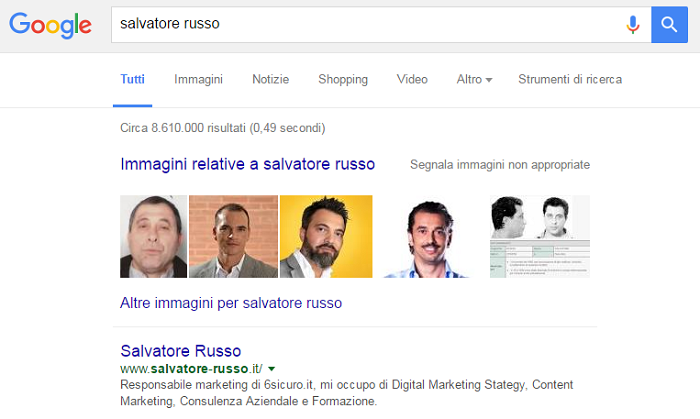
Task: Open thumbnail of man against brick wall
Action: pos(233,236)
